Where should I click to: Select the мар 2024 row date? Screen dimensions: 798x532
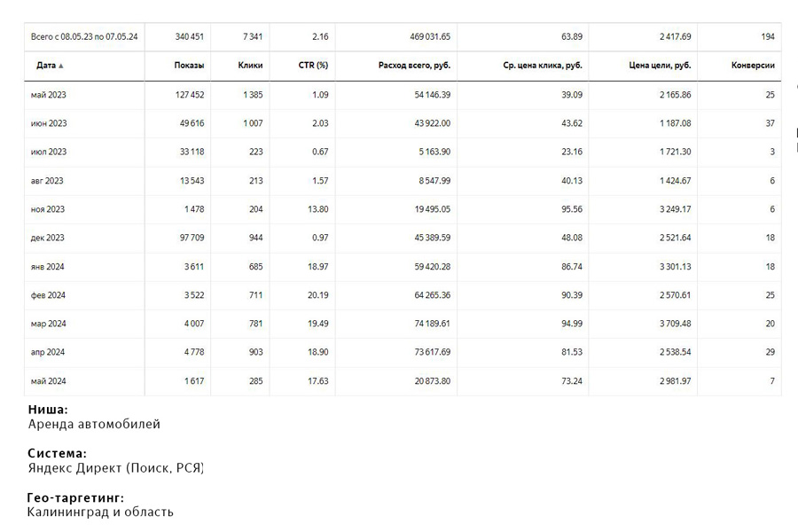(48, 324)
